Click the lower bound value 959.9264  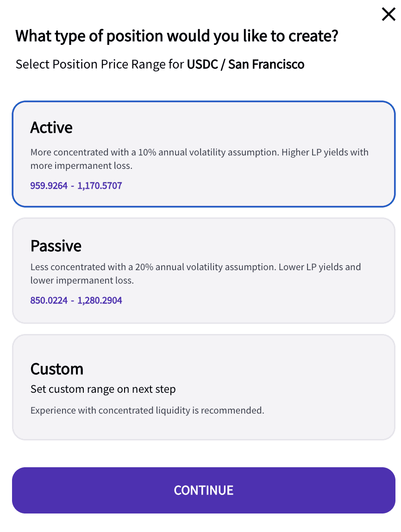pyautogui.click(x=49, y=186)
